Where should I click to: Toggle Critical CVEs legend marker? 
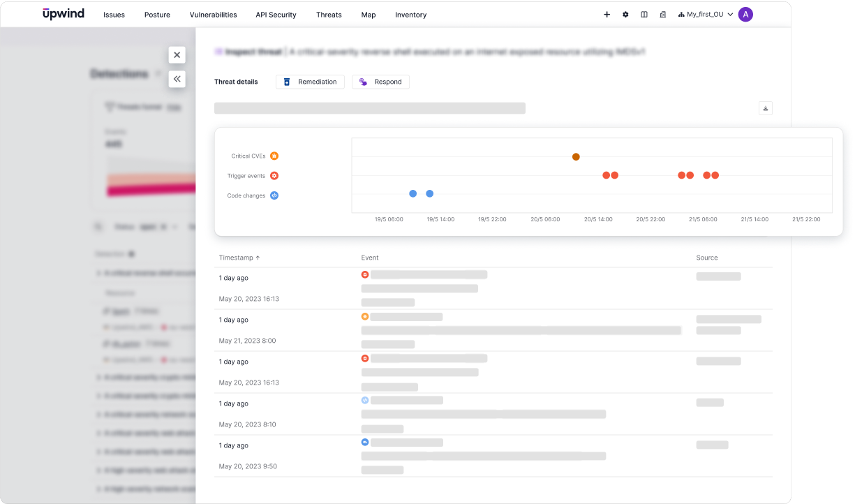[274, 156]
